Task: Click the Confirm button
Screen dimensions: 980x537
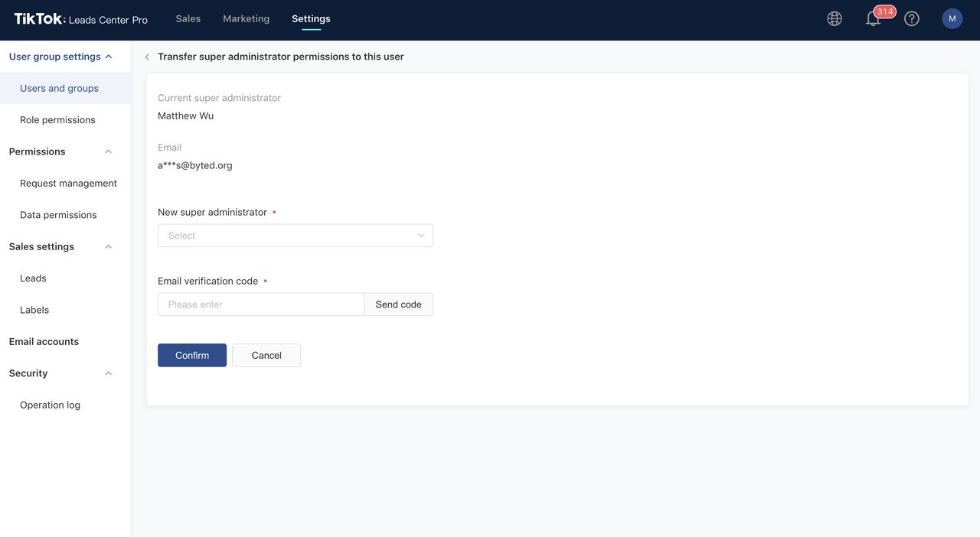Action: [x=192, y=355]
